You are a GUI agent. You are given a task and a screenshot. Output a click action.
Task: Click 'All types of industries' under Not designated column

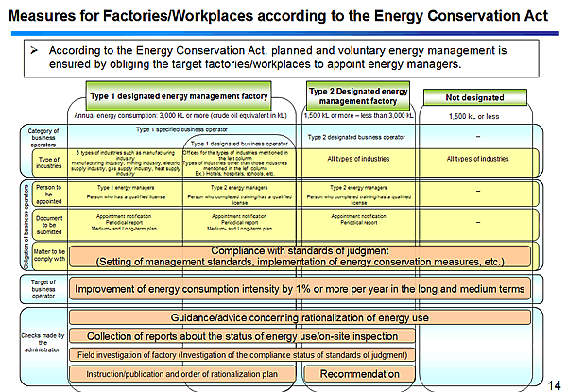click(x=477, y=159)
